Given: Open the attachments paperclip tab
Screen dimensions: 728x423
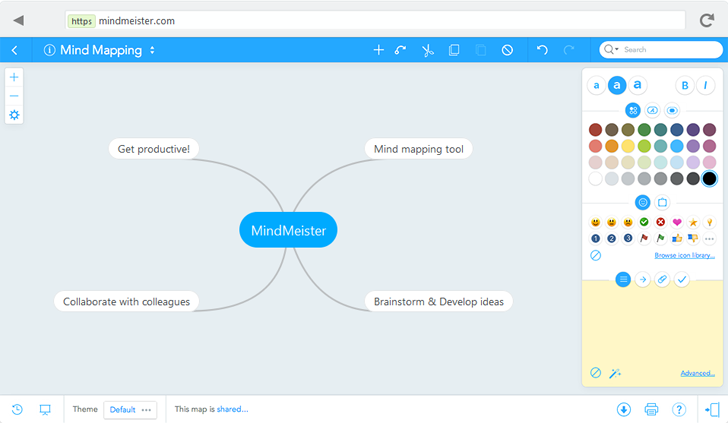Looking at the screenshot, I should (662, 280).
